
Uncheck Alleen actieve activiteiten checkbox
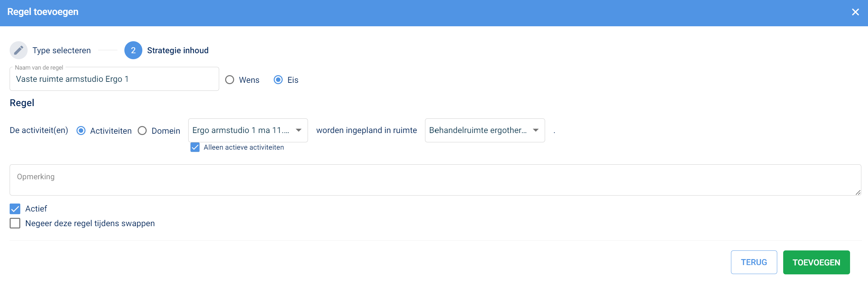[x=195, y=148]
